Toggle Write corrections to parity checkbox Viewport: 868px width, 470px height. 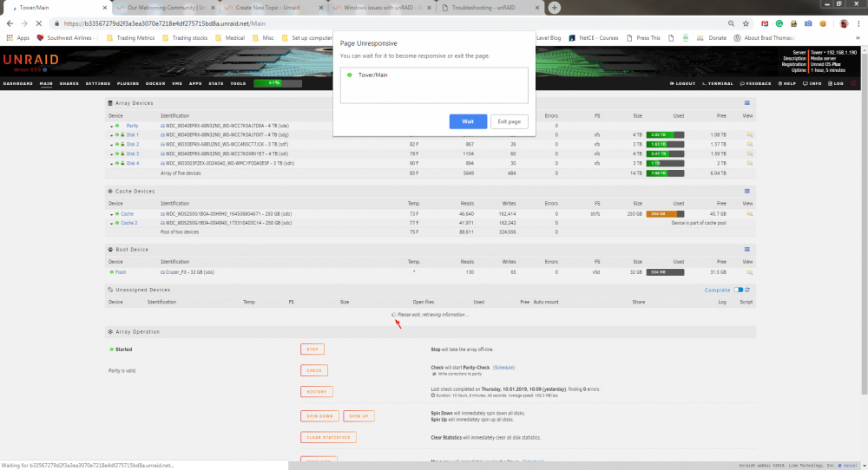click(434, 374)
